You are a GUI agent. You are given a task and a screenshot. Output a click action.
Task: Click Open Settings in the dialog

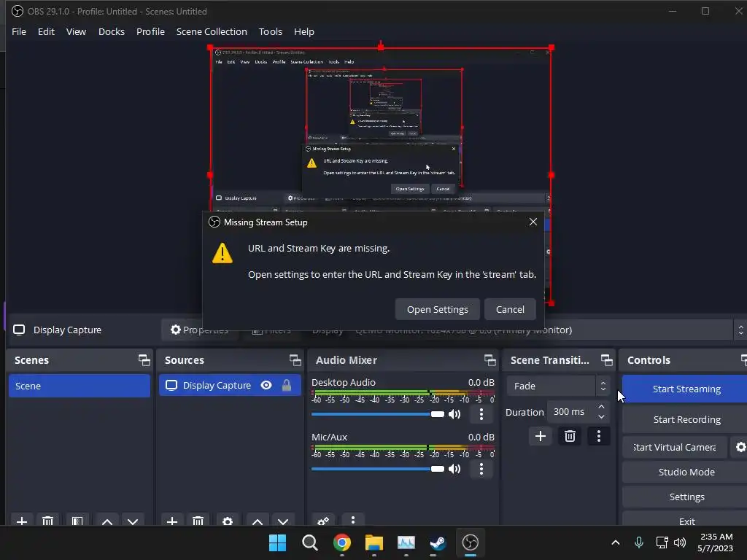coord(438,309)
